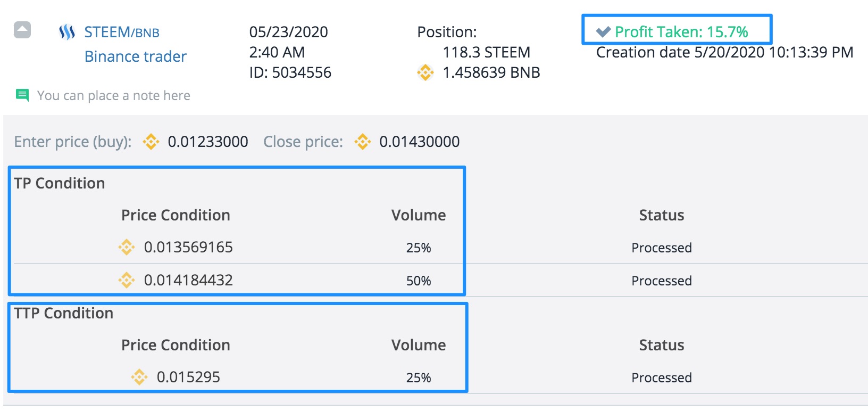Click the BNB icon next to Close price
868x410 pixels.
363,142
